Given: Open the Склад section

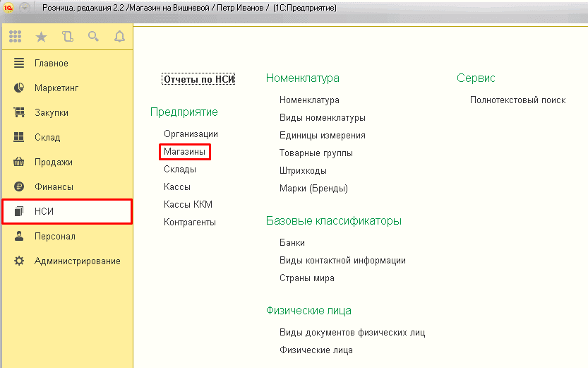Looking at the screenshot, I should pyautogui.click(x=47, y=138).
